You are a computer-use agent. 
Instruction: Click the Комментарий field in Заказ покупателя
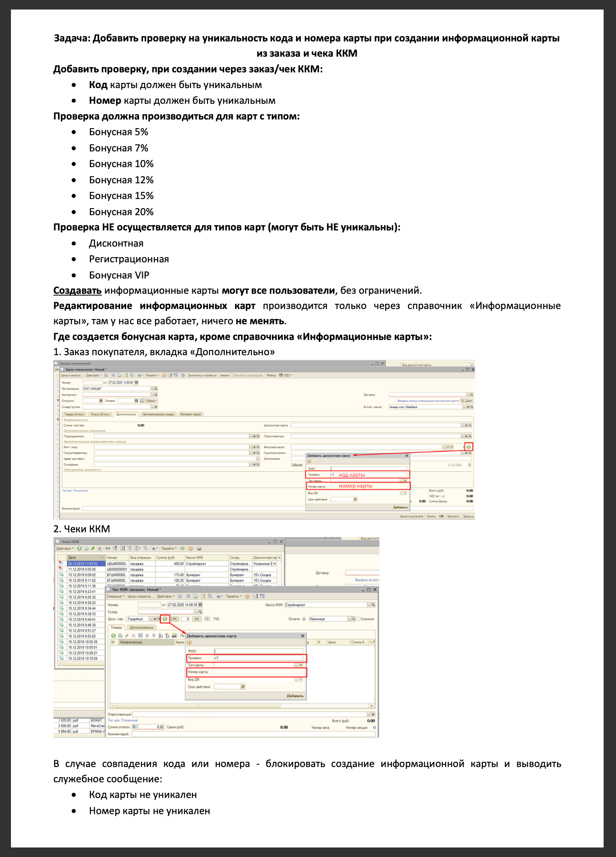pos(278,508)
